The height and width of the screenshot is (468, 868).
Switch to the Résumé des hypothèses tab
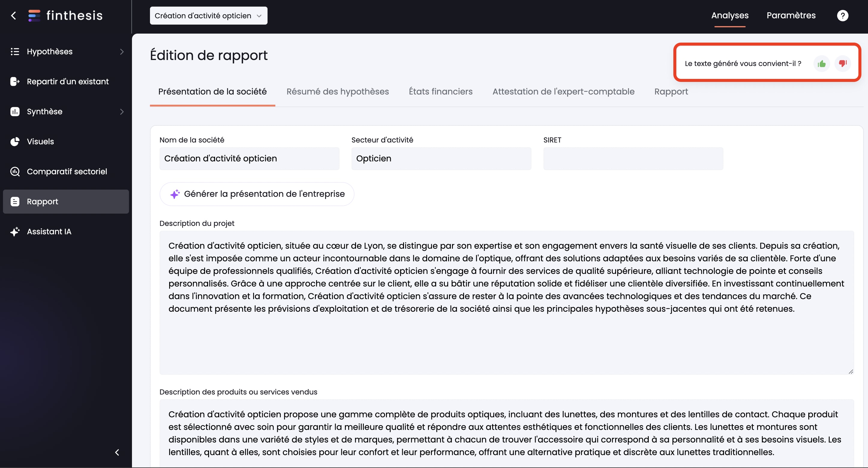tap(338, 91)
